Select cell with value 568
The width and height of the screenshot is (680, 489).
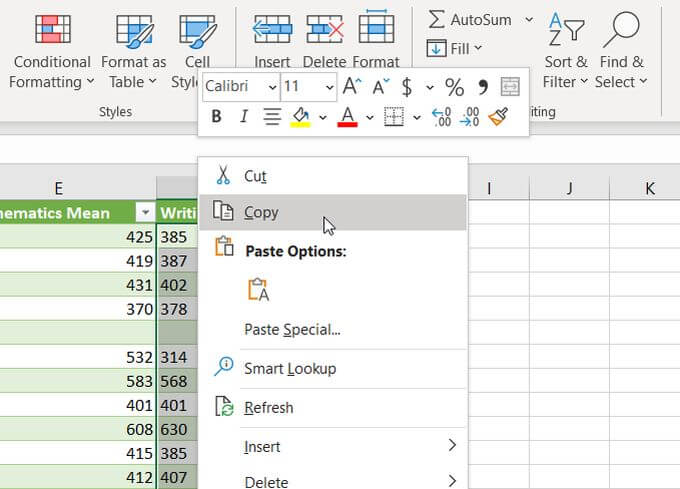click(177, 381)
